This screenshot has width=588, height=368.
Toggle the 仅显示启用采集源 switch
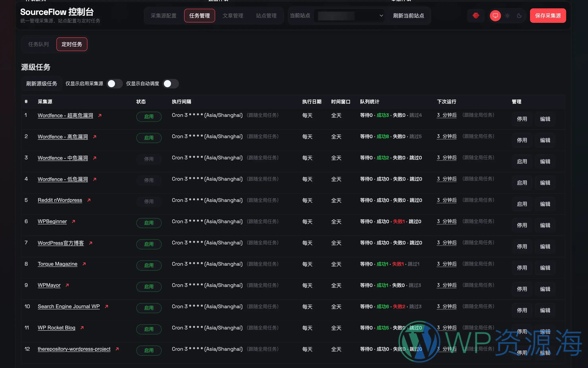pos(114,83)
